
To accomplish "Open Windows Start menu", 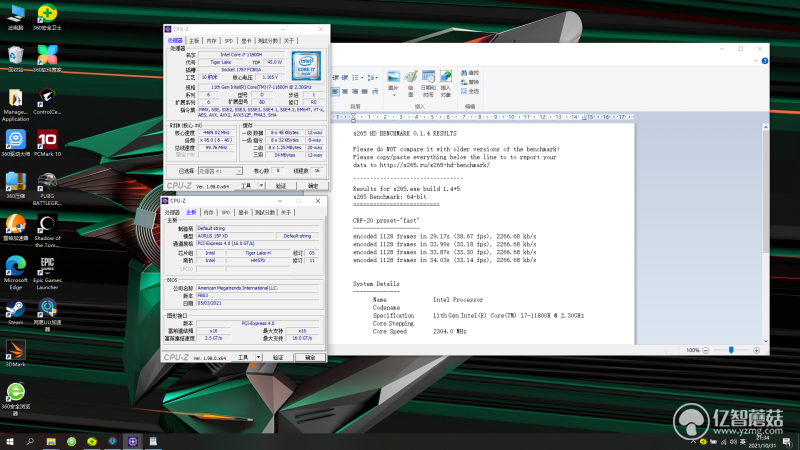I will click(x=10, y=441).
